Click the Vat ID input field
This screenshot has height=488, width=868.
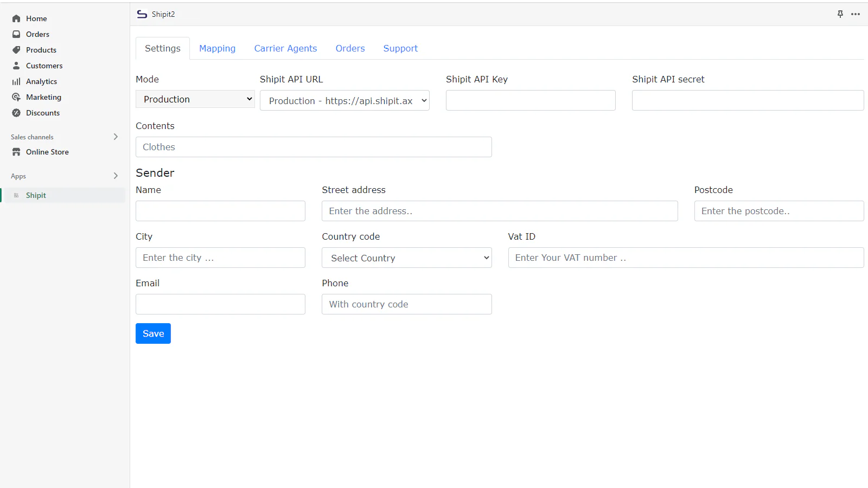point(686,258)
